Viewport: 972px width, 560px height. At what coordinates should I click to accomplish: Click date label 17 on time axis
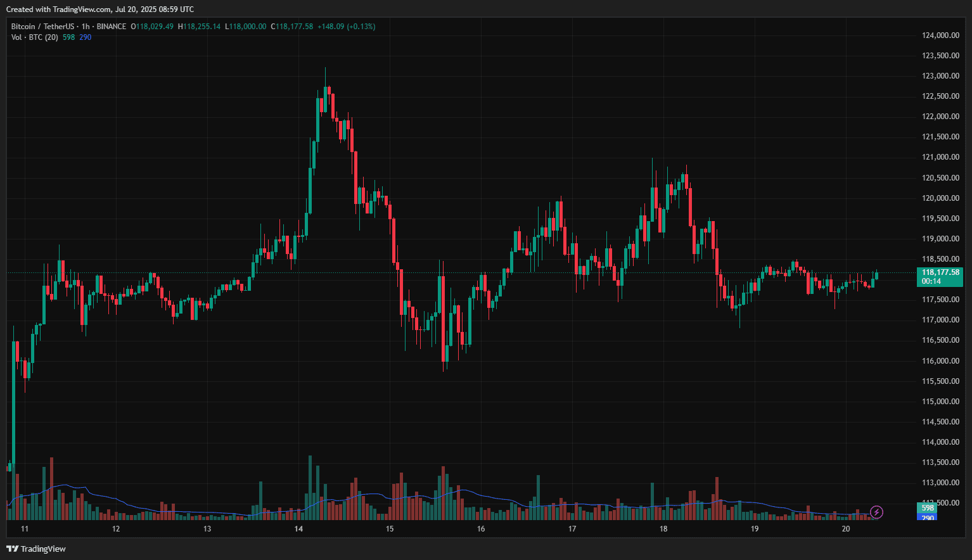click(x=572, y=529)
